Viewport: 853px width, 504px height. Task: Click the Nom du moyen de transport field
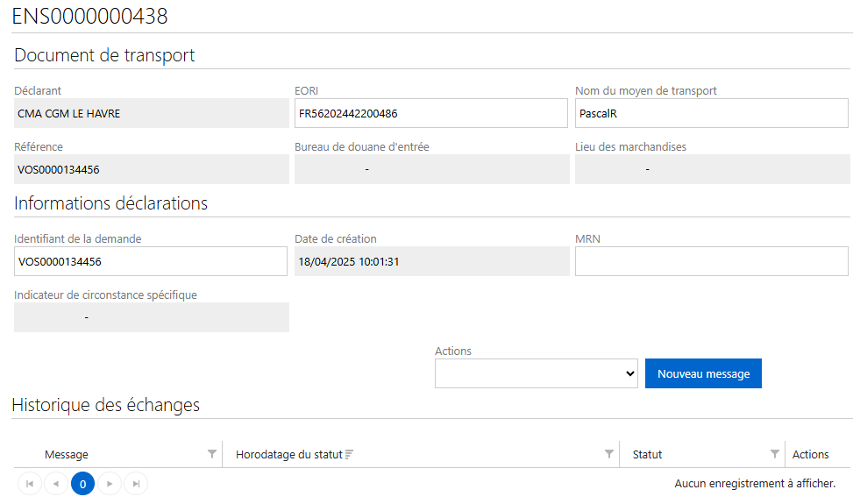click(712, 113)
